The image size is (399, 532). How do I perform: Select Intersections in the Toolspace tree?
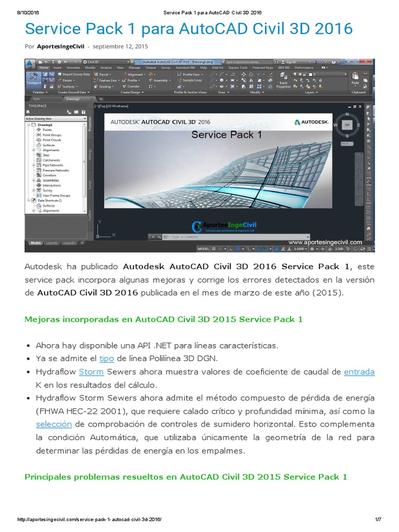coord(51,185)
